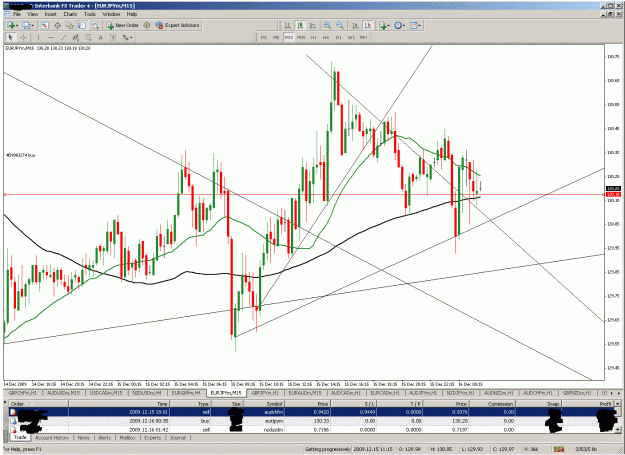
Task: Select the M15 timeframe
Action: (x=289, y=37)
